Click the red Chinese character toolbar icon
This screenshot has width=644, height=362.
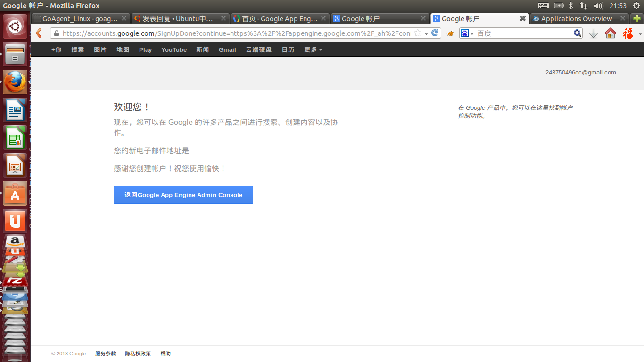point(627,33)
